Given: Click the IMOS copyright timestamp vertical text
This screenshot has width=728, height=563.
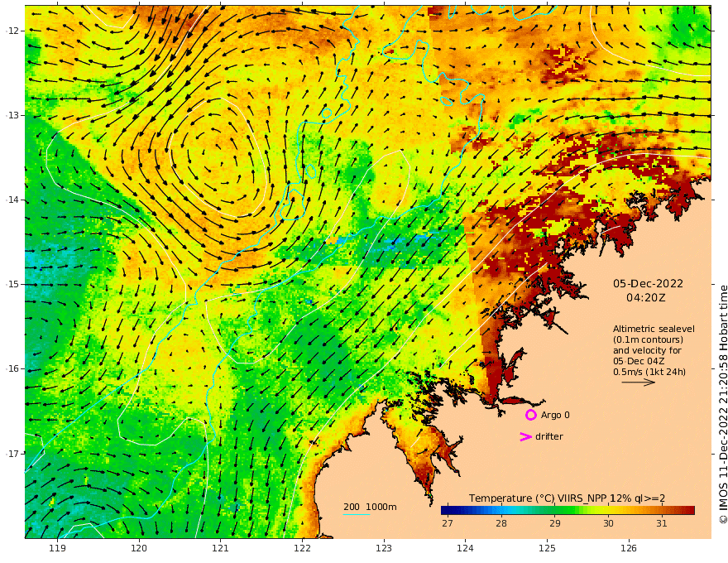Looking at the screenshot, I should click(x=723, y=404).
